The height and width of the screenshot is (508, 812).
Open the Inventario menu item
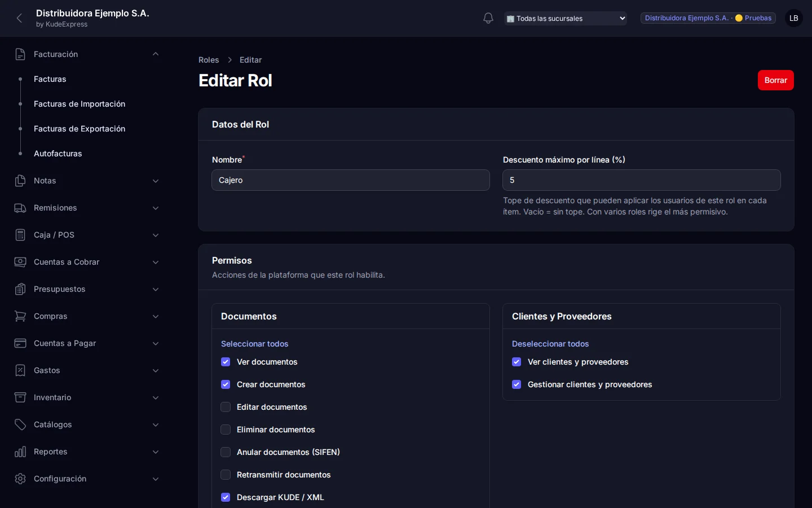pyautogui.click(x=52, y=397)
